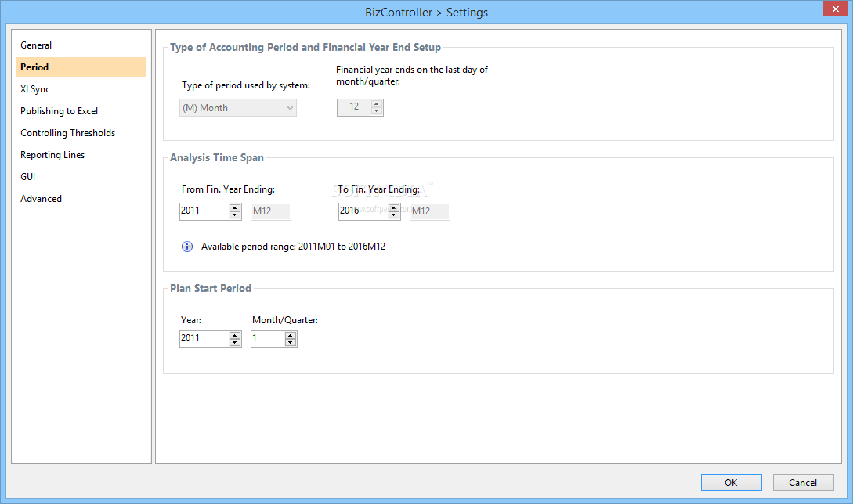Increase the Plan Start Period year
The width and height of the screenshot is (853, 504).
(x=234, y=336)
